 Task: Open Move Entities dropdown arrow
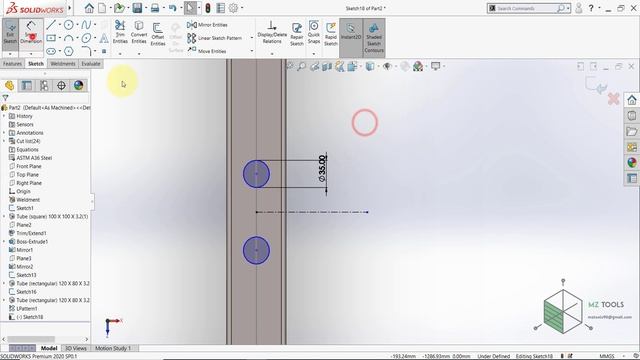(x=251, y=51)
